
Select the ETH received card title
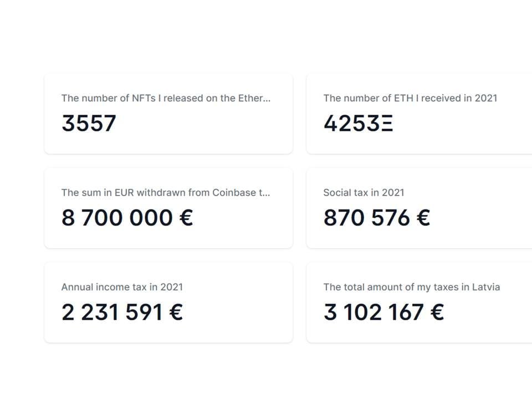pyautogui.click(x=411, y=98)
